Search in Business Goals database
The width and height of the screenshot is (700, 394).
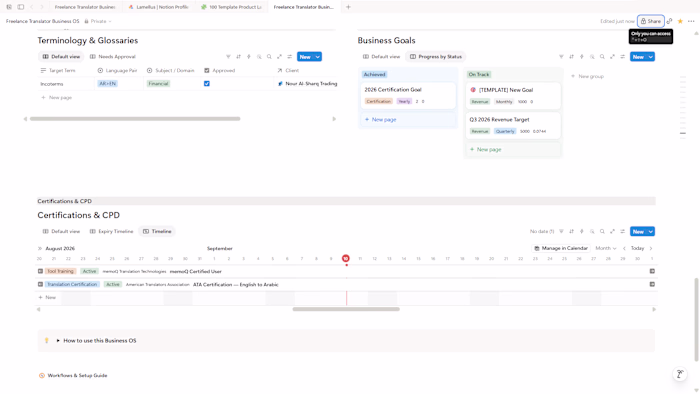[x=602, y=57]
